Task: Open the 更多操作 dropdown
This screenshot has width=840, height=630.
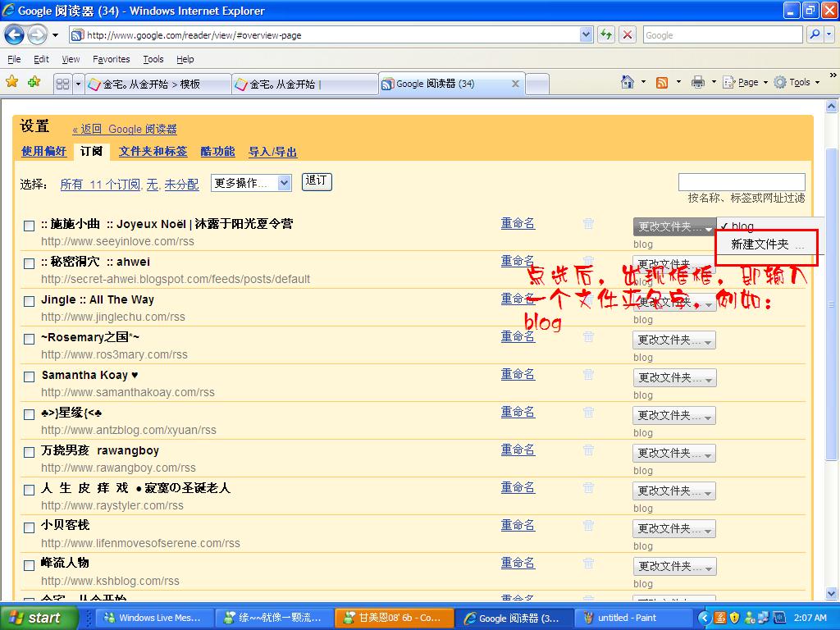Action: [250, 183]
